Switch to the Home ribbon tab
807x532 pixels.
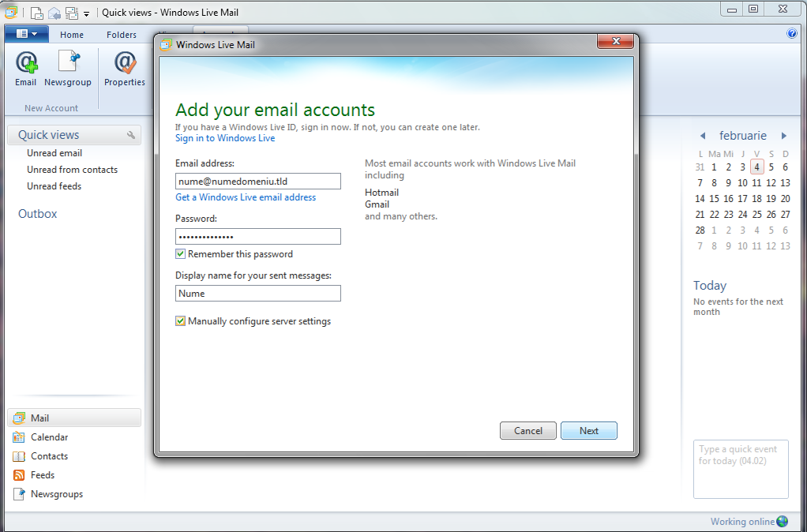(72, 35)
